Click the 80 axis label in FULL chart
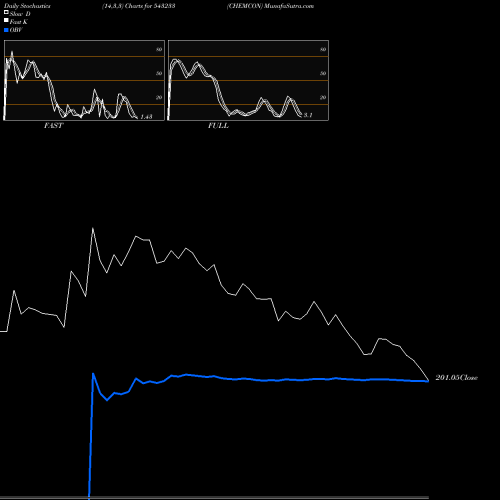This screenshot has width=500, height=500. [323, 49]
